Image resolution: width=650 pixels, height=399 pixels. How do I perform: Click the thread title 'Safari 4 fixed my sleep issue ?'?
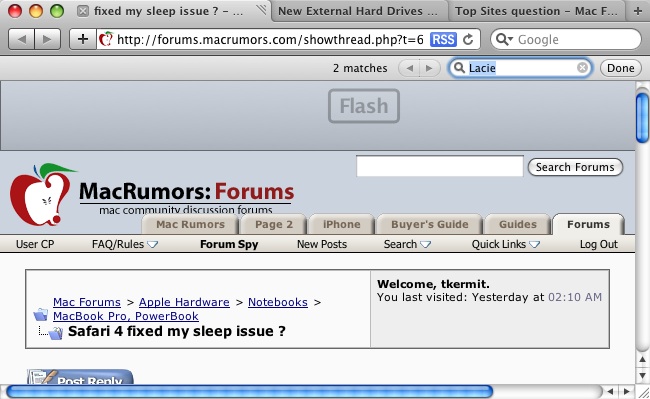177,331
